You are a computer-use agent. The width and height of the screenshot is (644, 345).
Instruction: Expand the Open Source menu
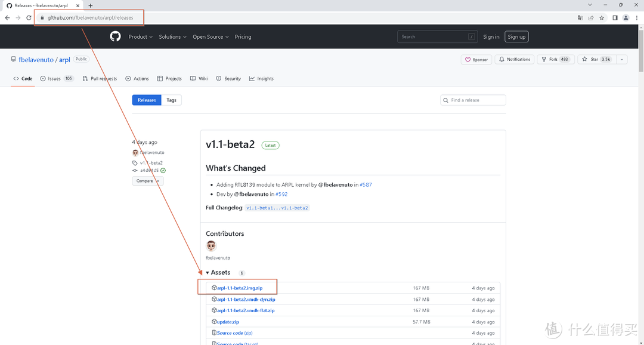point(210,36)
